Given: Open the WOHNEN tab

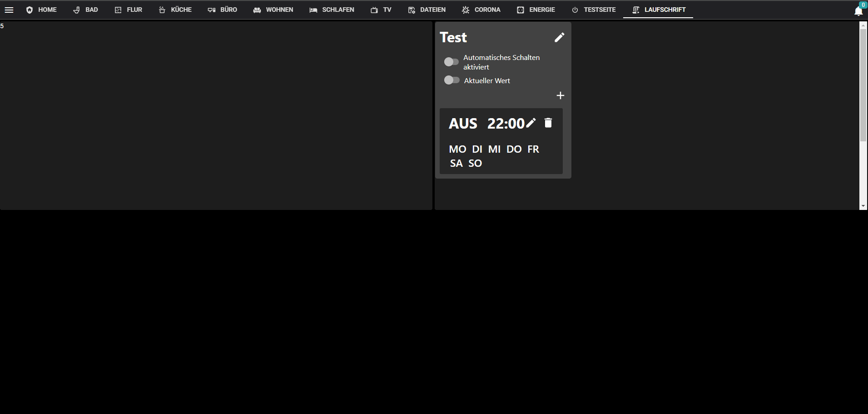Looking at the screenshot, I should coord(273,9).
